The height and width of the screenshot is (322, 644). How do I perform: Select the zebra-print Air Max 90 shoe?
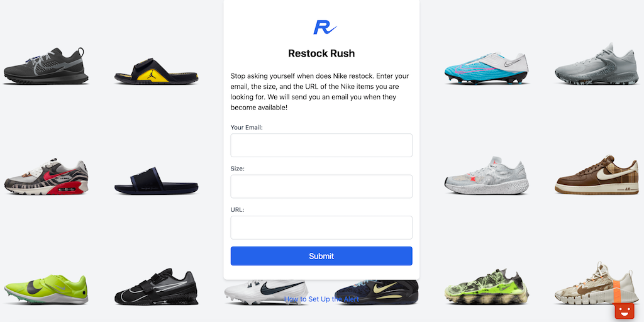tap(46, 177)
